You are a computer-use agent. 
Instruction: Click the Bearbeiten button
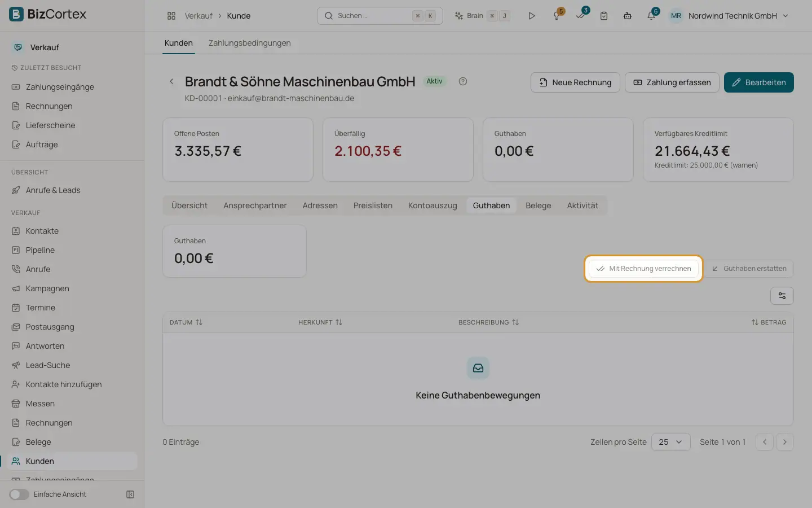(759, 82)
